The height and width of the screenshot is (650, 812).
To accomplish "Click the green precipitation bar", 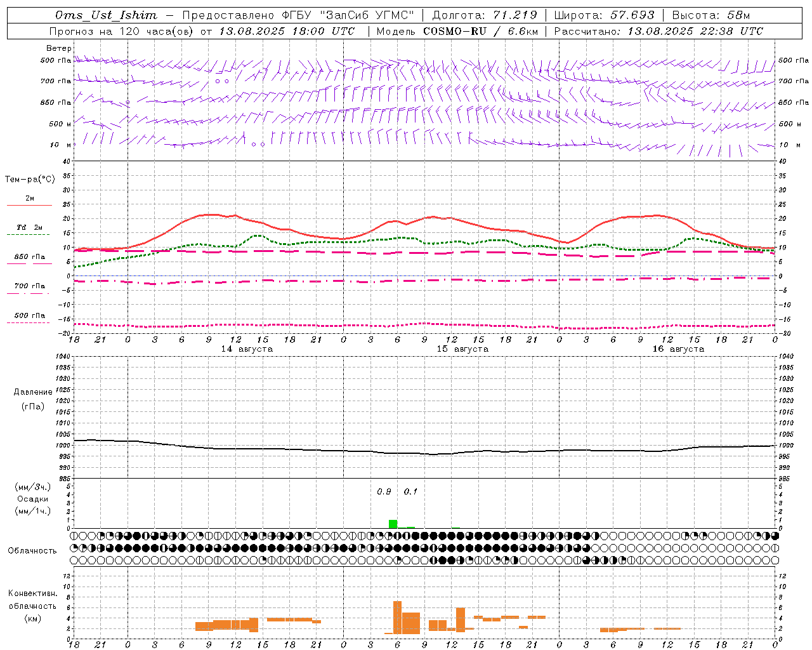I will point(393,524).
